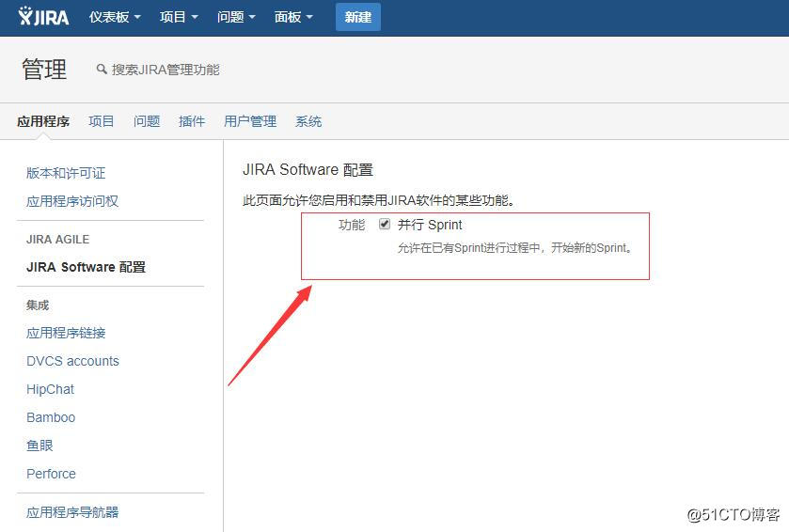
Task: Select JIRA Software 配置 in sidebar
Action: pos(86,267)
